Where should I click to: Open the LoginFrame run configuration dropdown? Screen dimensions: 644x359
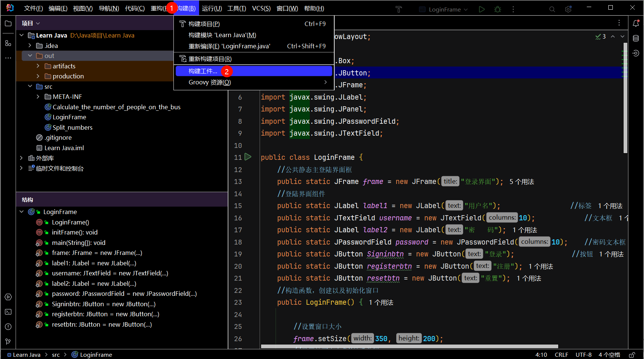pos(443,9)
